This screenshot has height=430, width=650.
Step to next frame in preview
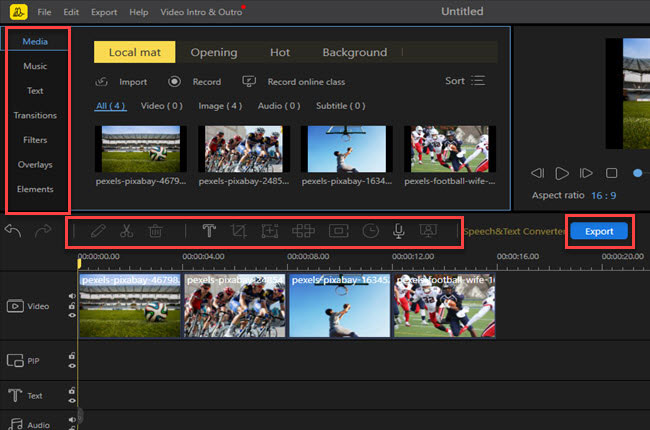[586, 173]
